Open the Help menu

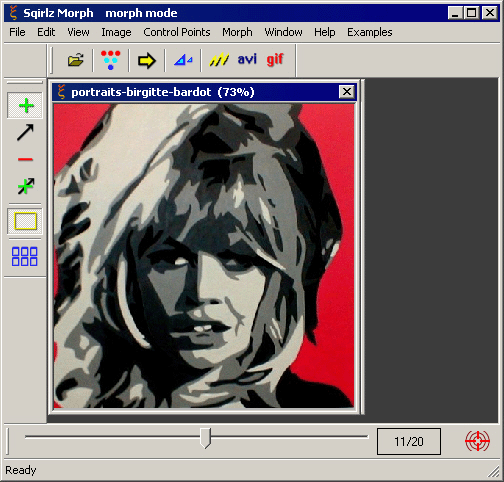point(325,32)
